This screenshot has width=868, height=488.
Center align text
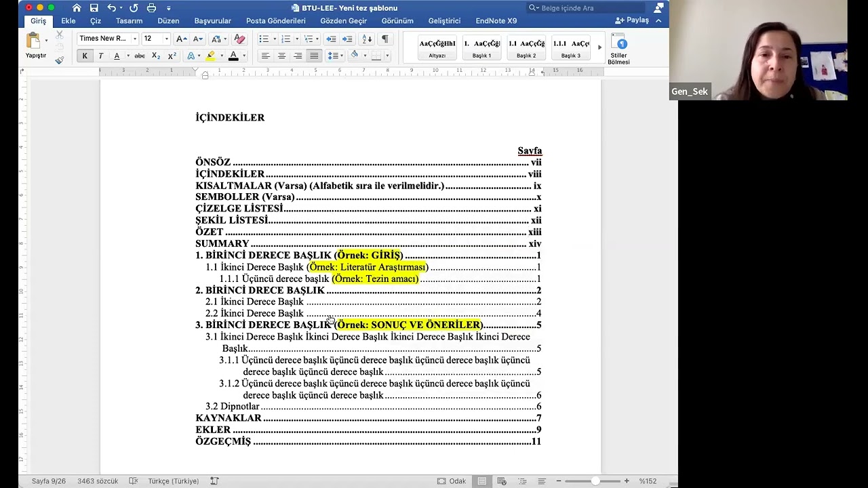pos(281,56)
